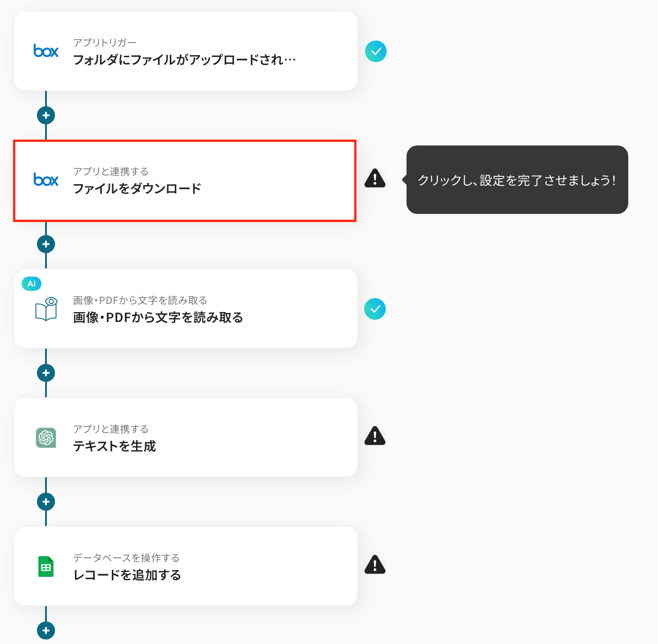This screenshot has width=658, height=644.
Task: Click the Google Sheets icon
Action: tap(46, 566)
